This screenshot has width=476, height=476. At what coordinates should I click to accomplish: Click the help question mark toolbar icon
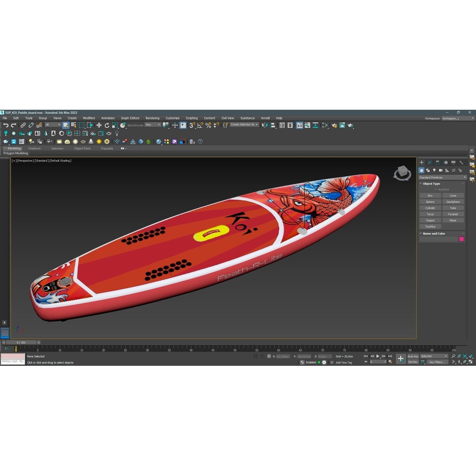(x=201, y=141)
